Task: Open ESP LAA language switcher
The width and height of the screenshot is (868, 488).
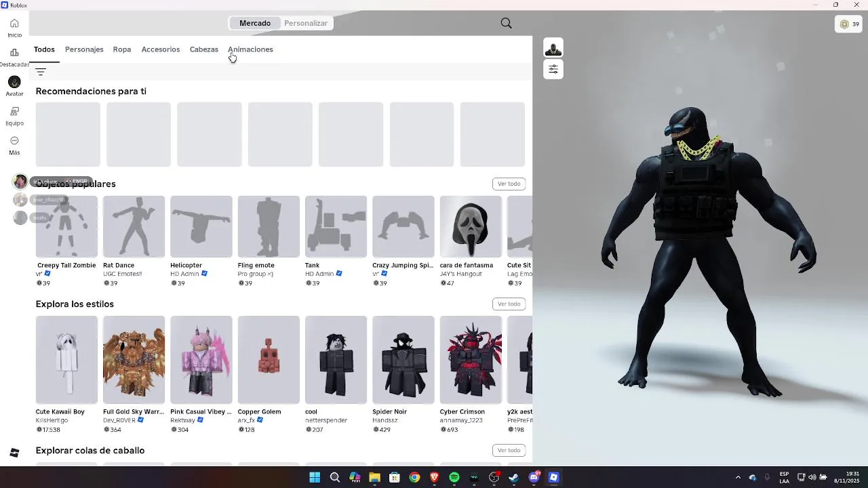Action: point(784,477)
